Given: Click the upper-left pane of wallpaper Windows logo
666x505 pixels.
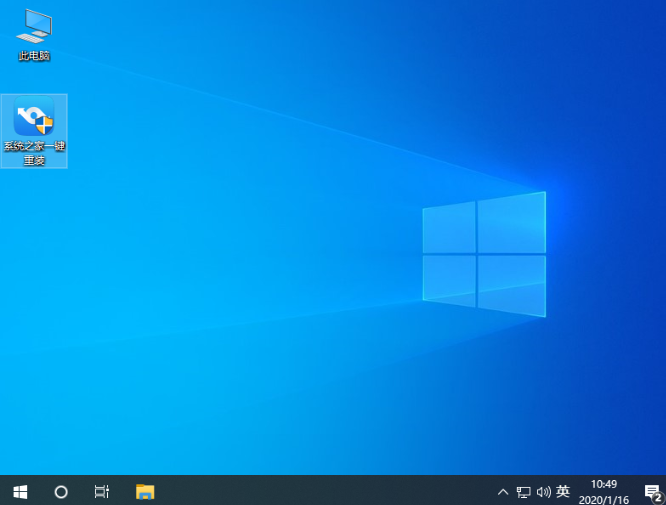Looking at the screenshot, I should tap(449, 227).
